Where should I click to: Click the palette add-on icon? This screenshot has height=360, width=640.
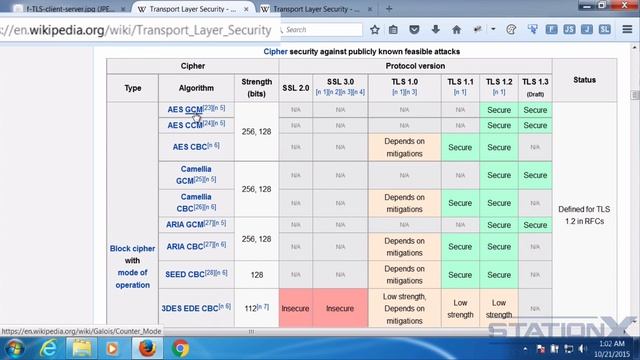coord(511,29)
